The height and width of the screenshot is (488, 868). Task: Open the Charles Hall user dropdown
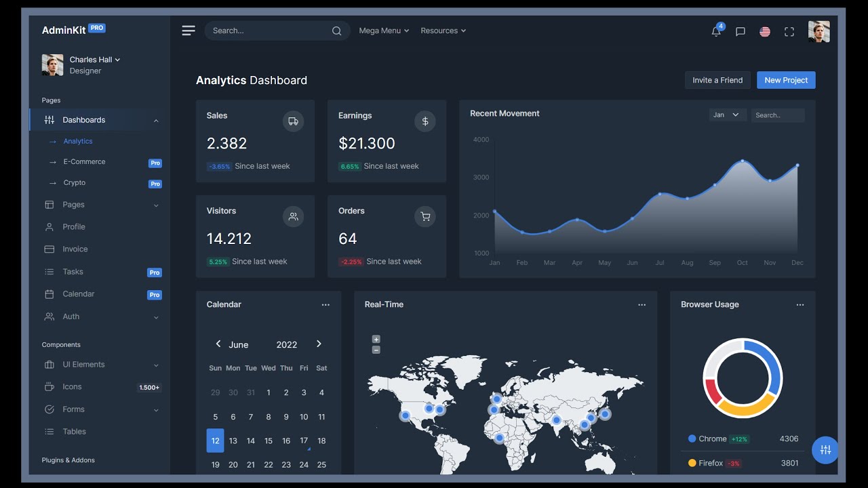(x=94, y=60)
